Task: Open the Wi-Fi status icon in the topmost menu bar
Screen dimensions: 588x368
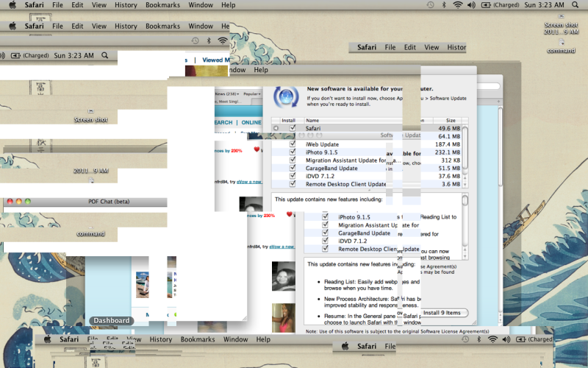Action: click(457, 5)
